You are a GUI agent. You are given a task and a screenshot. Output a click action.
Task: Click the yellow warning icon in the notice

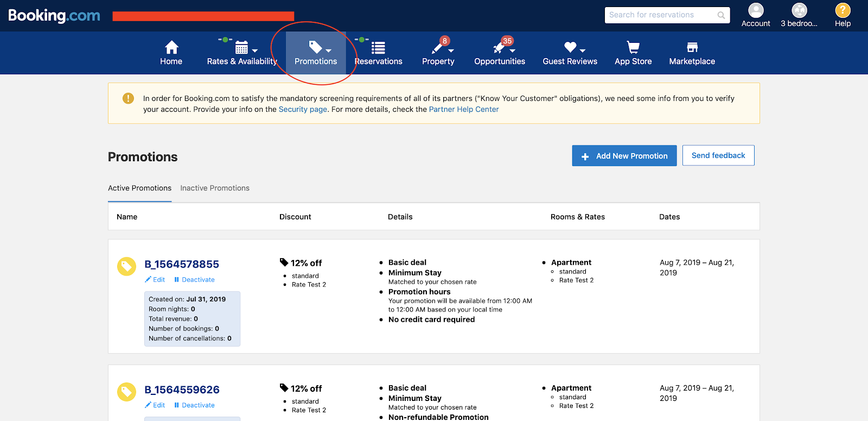point(128,98)
